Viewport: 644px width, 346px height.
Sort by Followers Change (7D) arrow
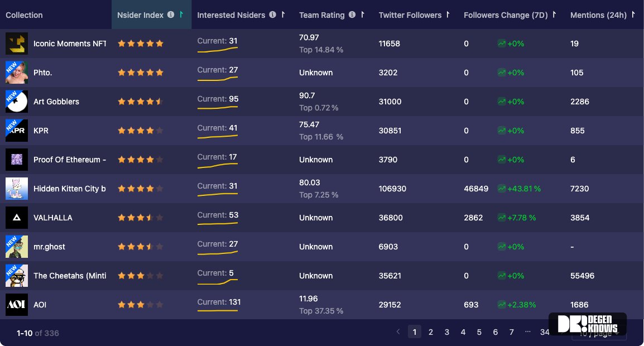coord(554,15)
